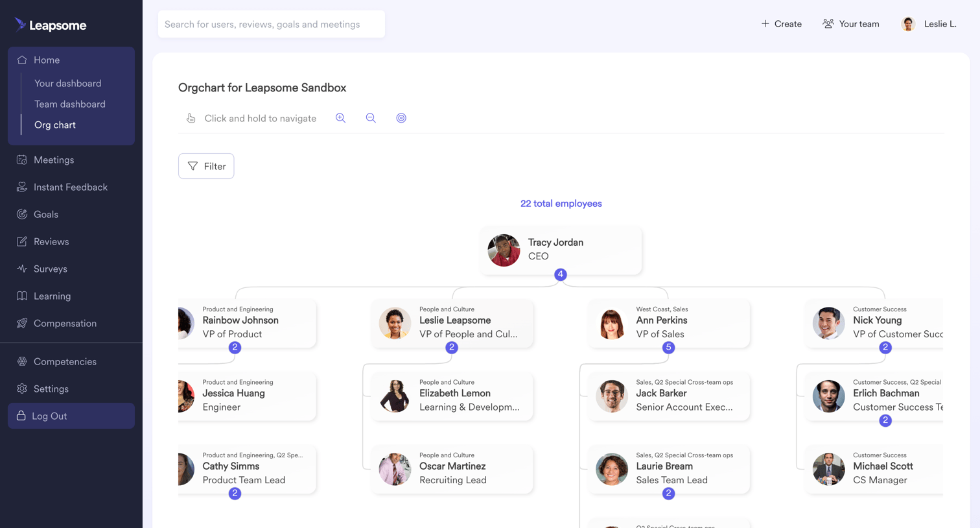Click the Competencies icon
The width and height of the screenshot is (980, 528).
click(22, 361)
